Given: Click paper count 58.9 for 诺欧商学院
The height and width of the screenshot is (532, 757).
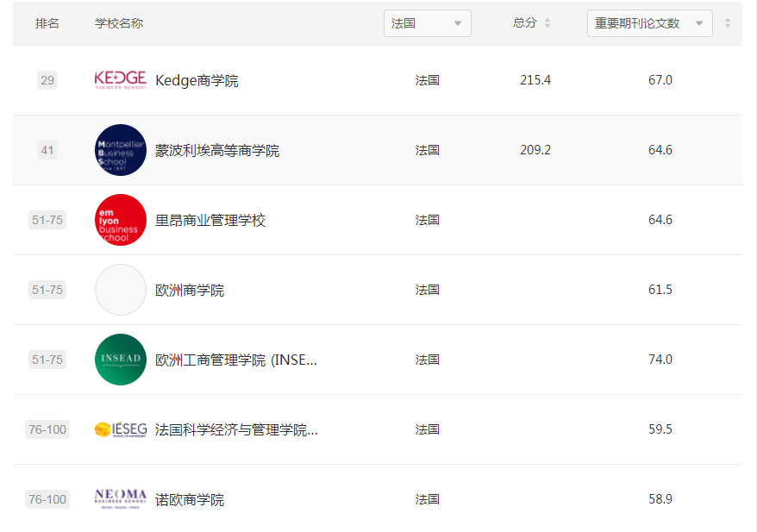Looking at the screenshot, I should pyautogui.click(x=660, y=499).
